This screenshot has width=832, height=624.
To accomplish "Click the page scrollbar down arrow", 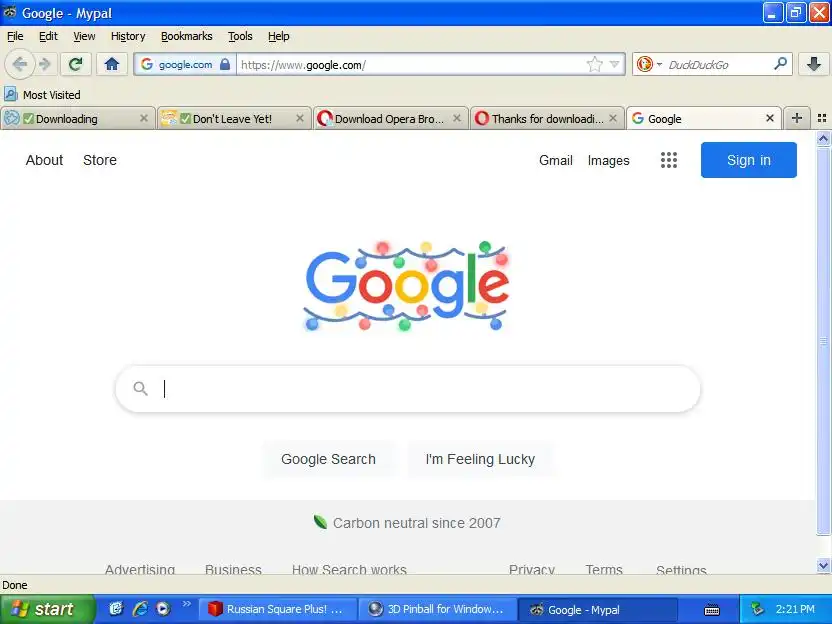I will (823, 566).
